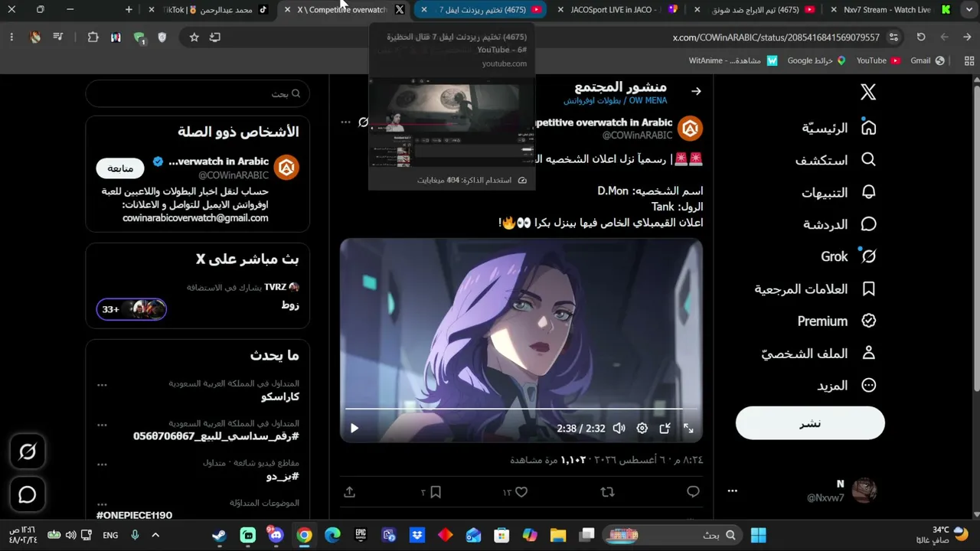
Task: Switch the video to fullscreen
Action: pyautogui.click(x=688, y=429)
